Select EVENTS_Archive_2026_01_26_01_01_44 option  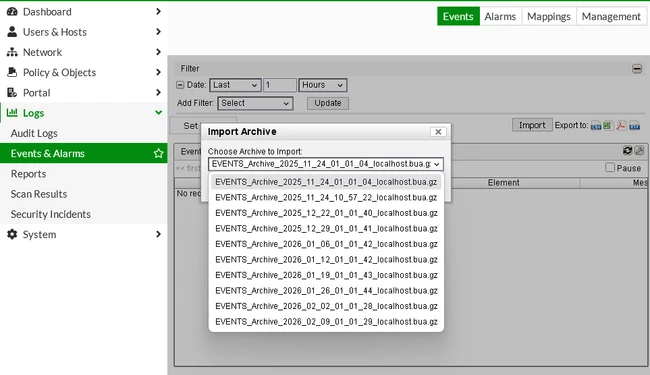point(326,291)
